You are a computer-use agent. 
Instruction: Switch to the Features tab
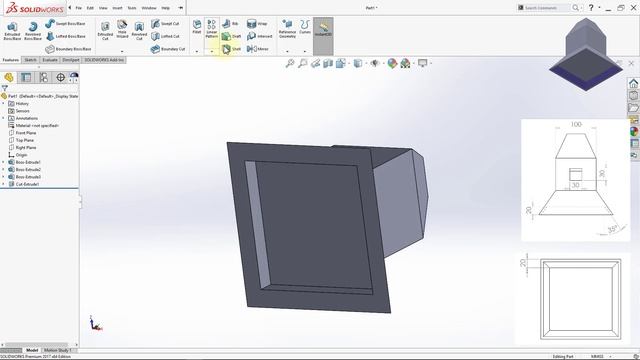coord(11,60)
